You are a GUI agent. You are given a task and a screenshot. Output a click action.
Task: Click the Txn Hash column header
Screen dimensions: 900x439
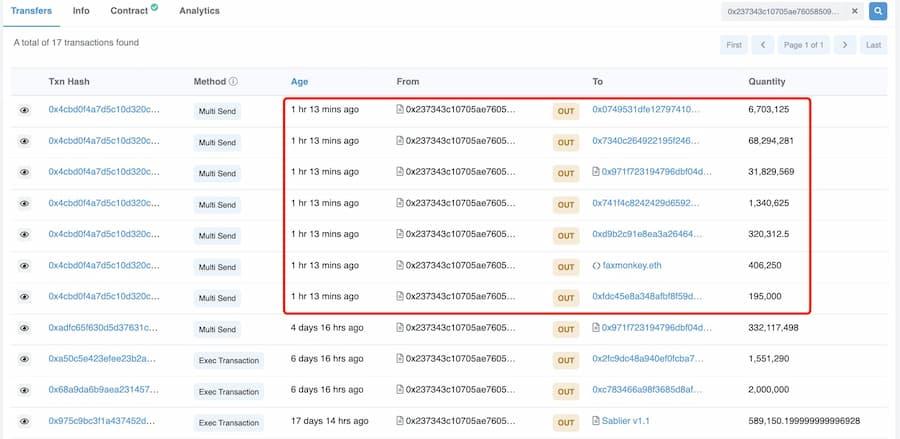69,81
